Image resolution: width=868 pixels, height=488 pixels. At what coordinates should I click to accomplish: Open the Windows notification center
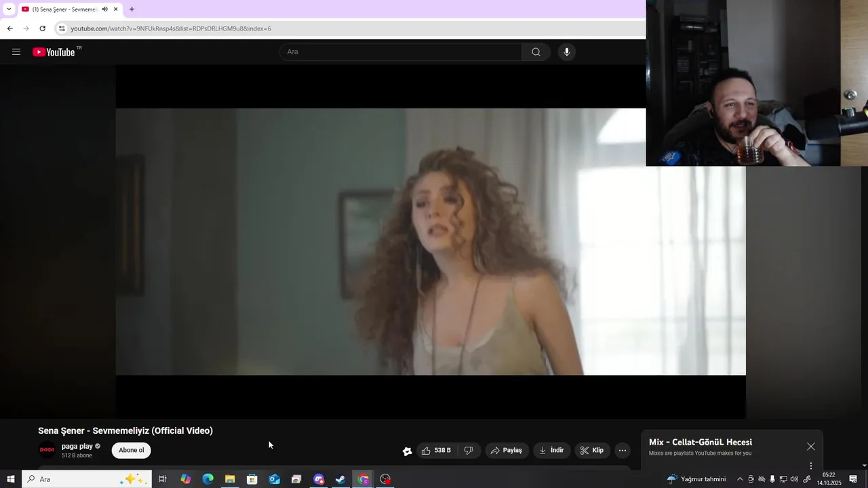click(x=853, y=479)
